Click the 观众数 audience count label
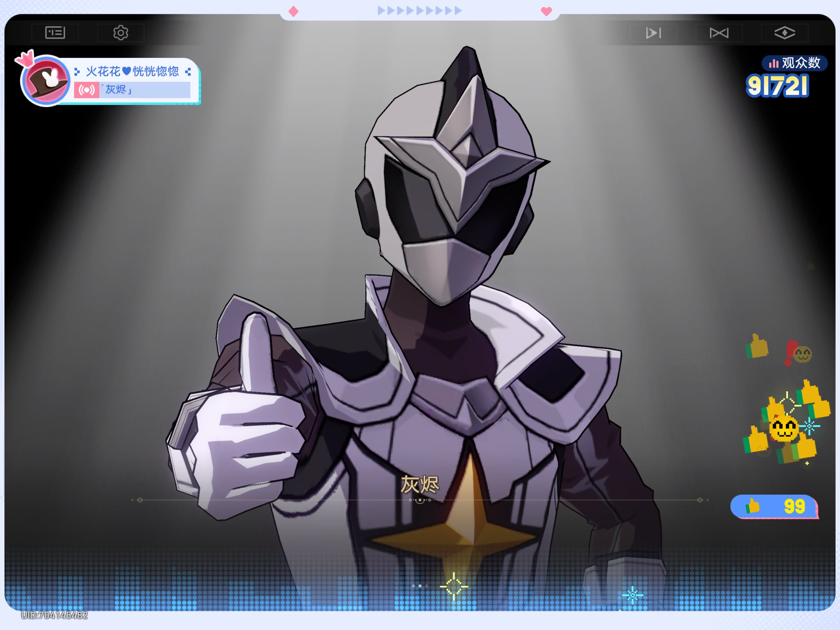Screen dimensions: 840x630 pyautogui.click(x=801, y=63)
